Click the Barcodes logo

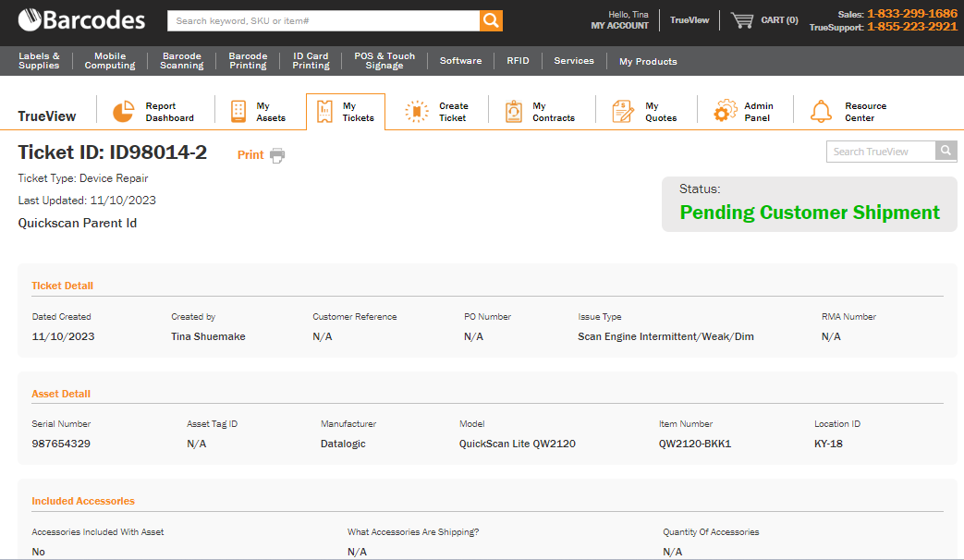pyautogui.click(x=81, y=20)
